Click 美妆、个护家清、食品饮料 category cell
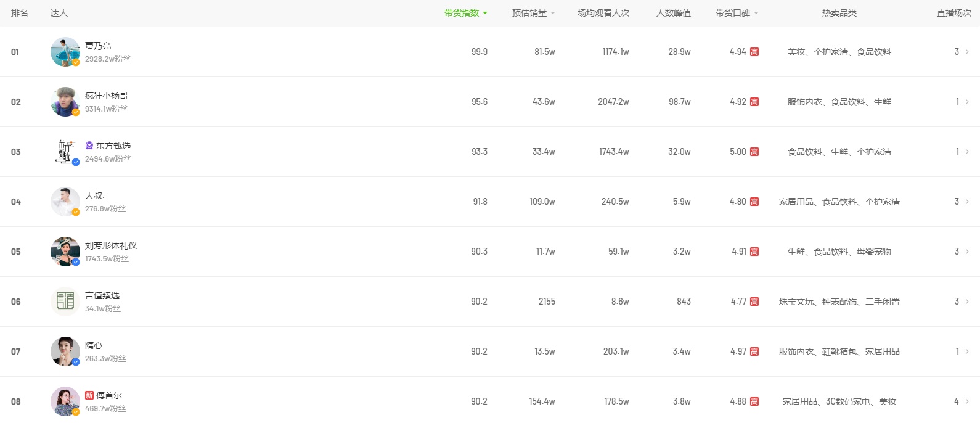 pyautogui.click(x=839, y=52)
